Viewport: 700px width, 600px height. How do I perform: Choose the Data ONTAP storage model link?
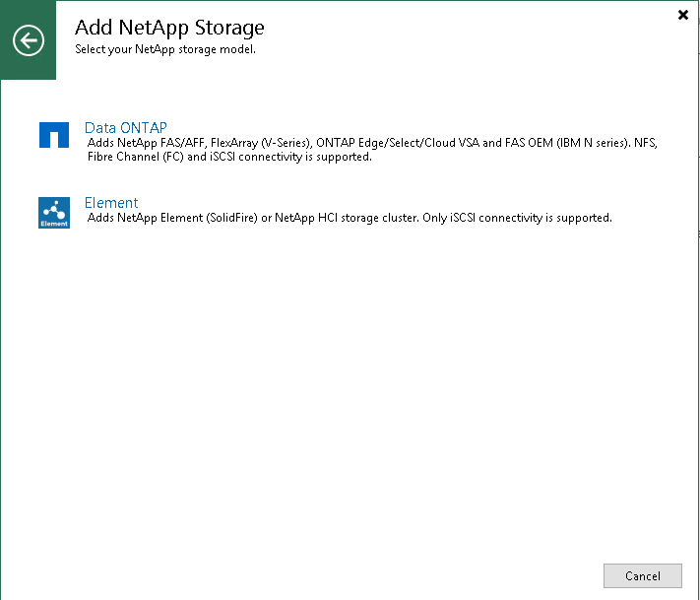click(126, 128)
